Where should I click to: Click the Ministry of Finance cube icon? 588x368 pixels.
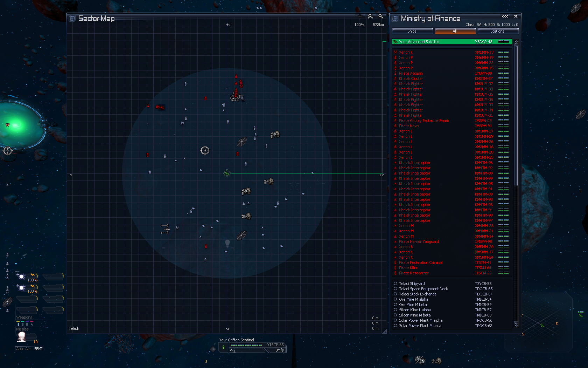click(395, 19)
